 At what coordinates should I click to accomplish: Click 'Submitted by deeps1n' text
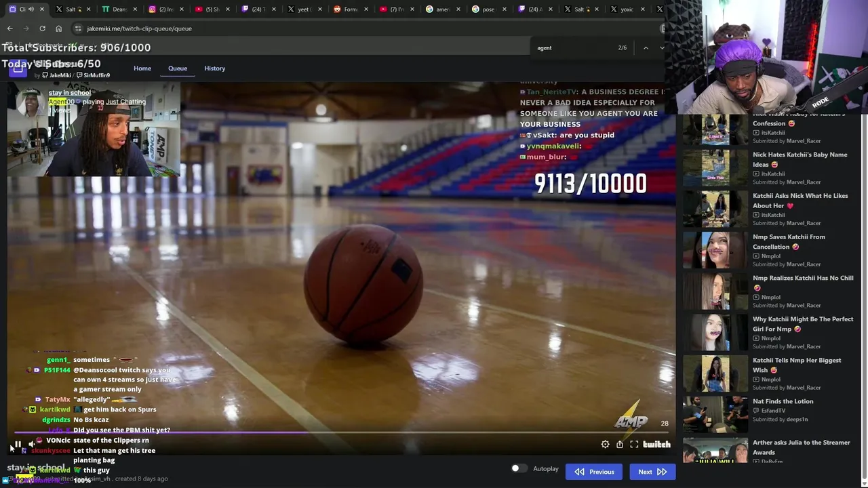[780, 420]
